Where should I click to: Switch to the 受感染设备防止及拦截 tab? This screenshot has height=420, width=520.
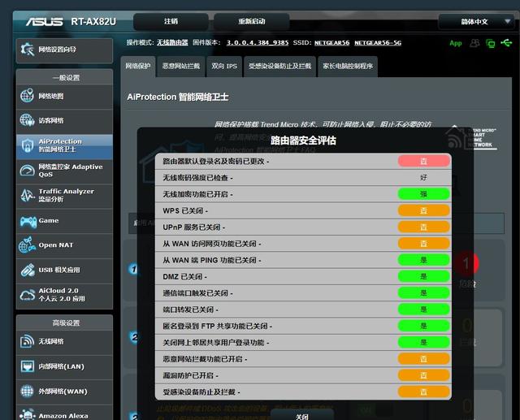279,66
